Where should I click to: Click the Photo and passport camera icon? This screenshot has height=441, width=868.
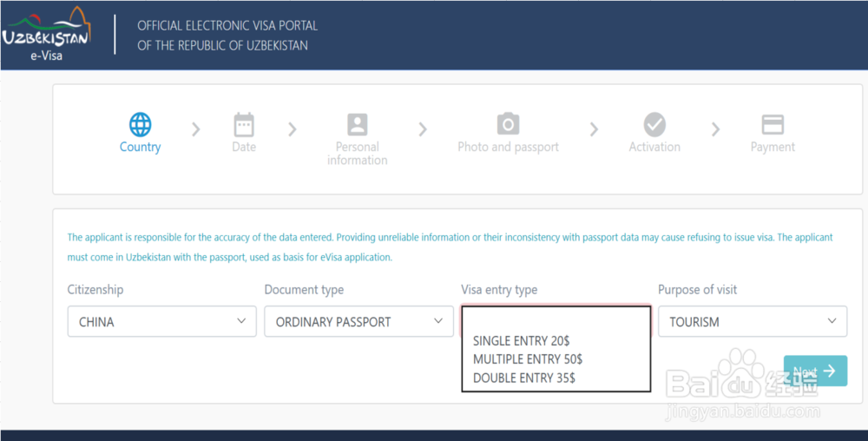coord(508,124)
